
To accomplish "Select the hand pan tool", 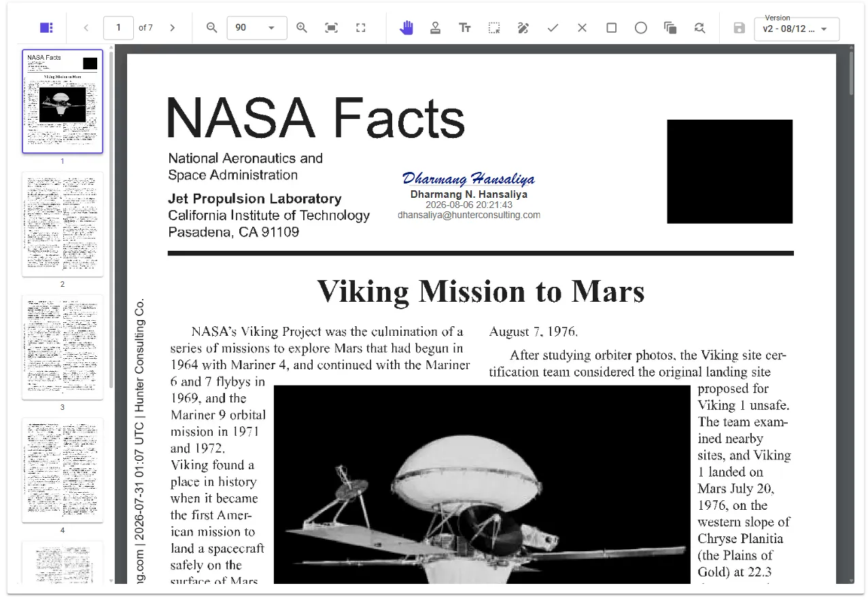I will coord(406,28).
